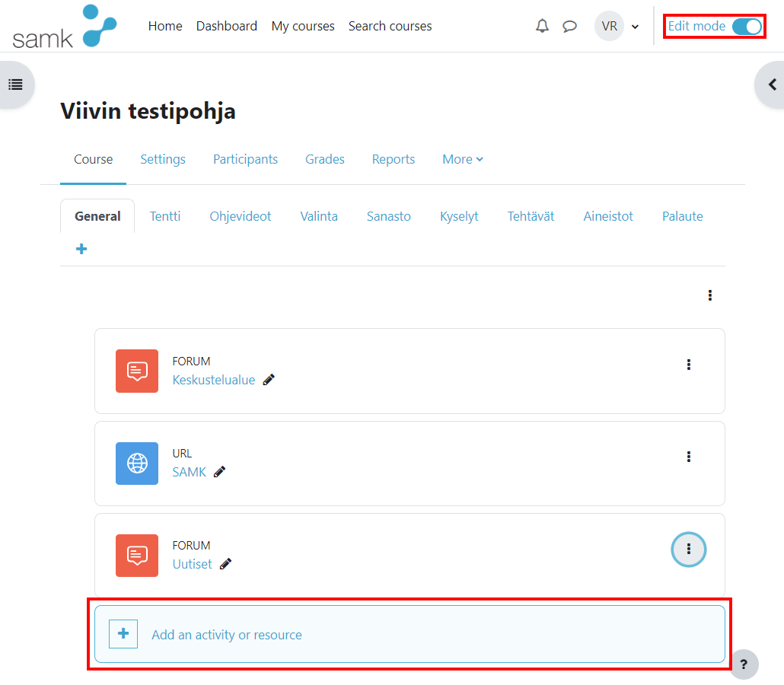Disable Edit mode with the toggle
The image size is (784, 685).
tap(747, 26)
